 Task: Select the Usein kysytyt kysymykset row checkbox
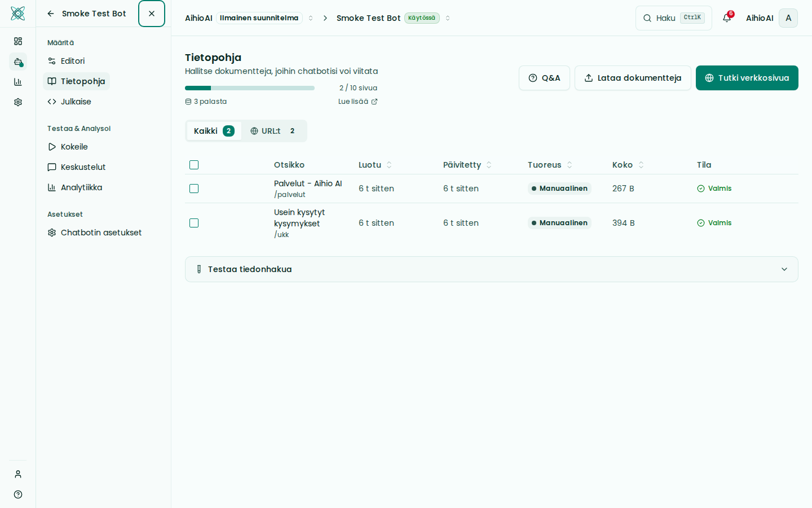coord(194,223)
